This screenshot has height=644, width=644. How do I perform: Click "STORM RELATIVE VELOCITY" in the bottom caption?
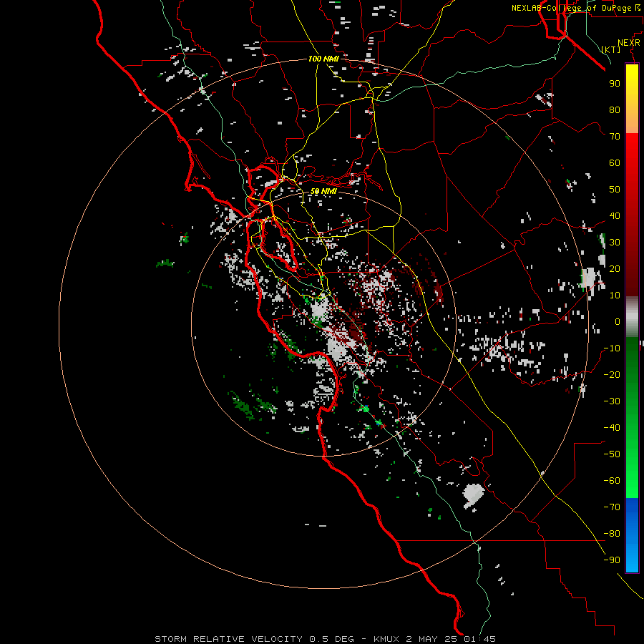point(229,639)
